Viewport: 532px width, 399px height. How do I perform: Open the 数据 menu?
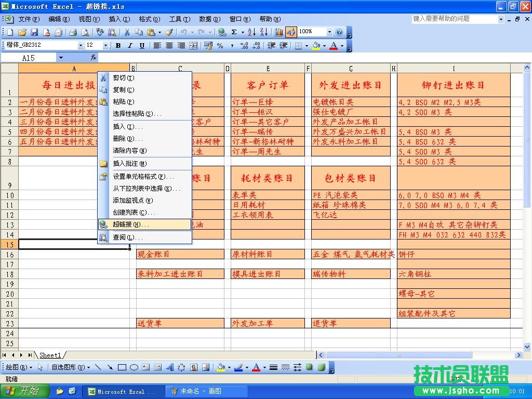tap(209, 19)
